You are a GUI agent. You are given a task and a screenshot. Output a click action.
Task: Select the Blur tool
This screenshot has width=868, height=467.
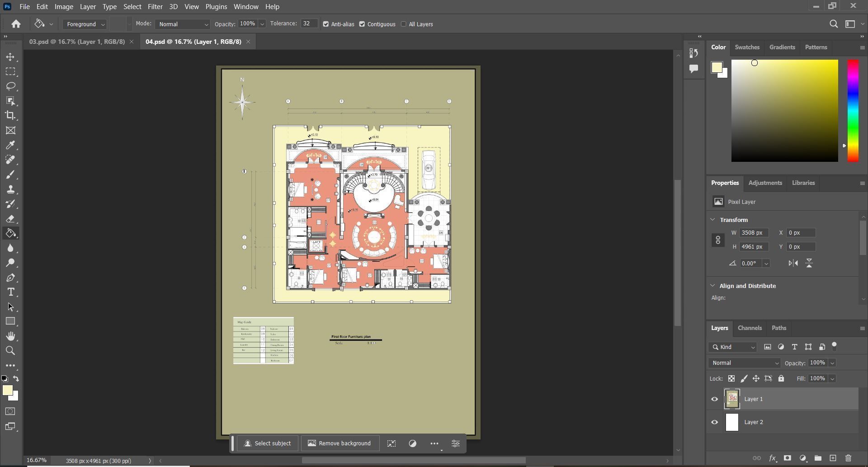[10, 248]
